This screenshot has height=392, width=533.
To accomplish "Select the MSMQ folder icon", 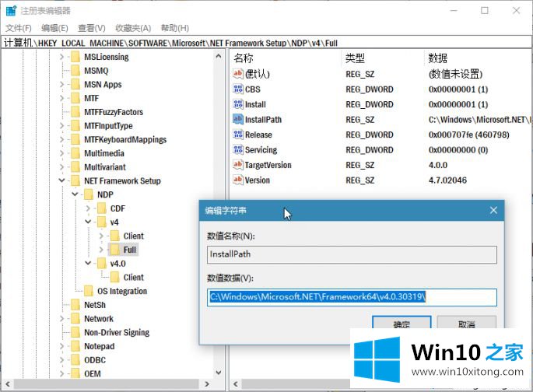I will [x=75, y=70].
